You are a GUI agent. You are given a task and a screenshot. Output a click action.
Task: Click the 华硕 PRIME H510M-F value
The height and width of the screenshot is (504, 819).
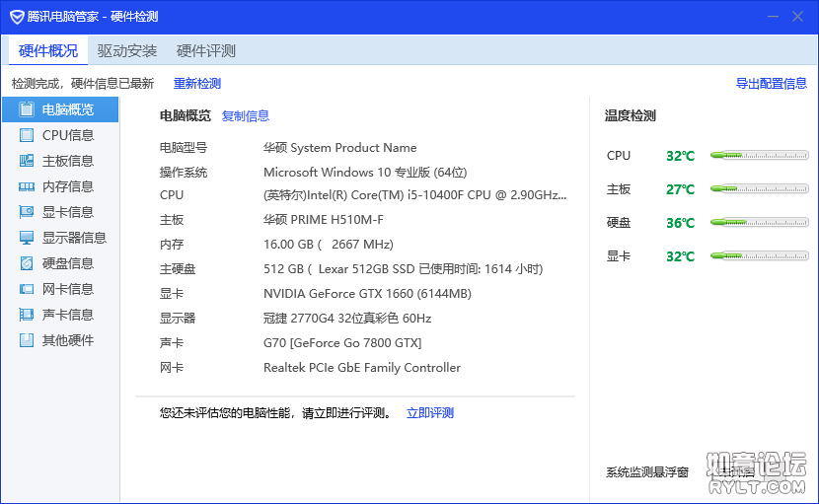[x=324, y=220]
